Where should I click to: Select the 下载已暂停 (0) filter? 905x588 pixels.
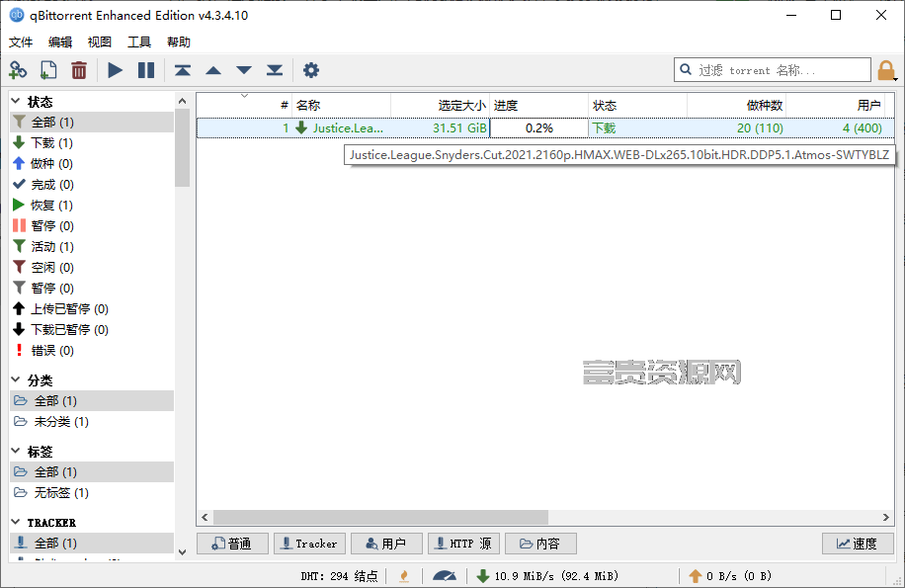click(92, 330)
